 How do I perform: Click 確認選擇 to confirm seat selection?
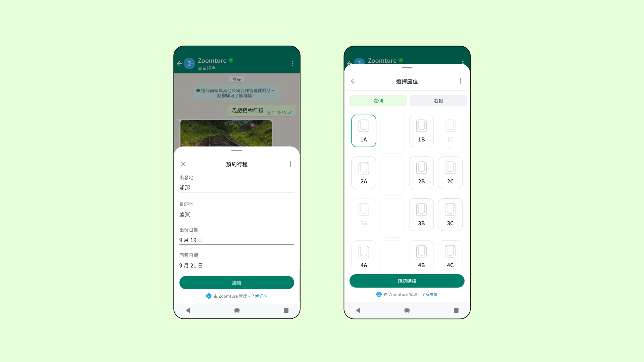point(407,281)
